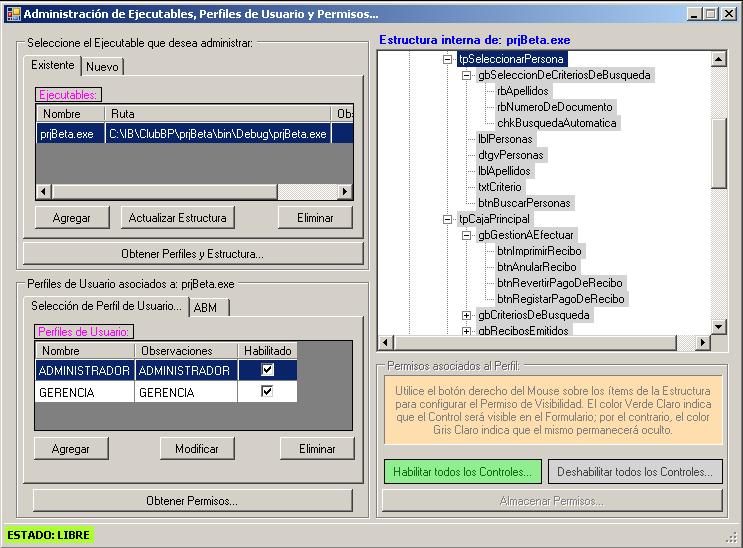Click green Habilitar todos los Controles button

coord(462,472)
